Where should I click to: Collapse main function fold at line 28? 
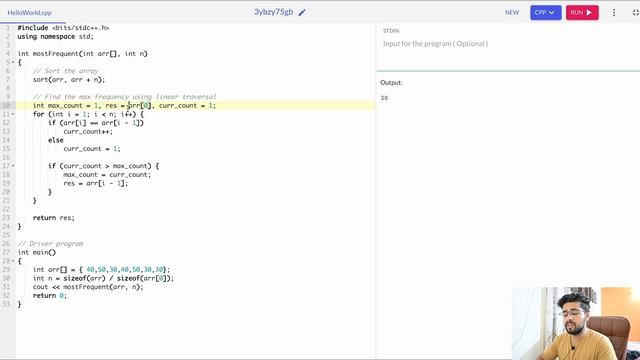click(x=13, y=261)
